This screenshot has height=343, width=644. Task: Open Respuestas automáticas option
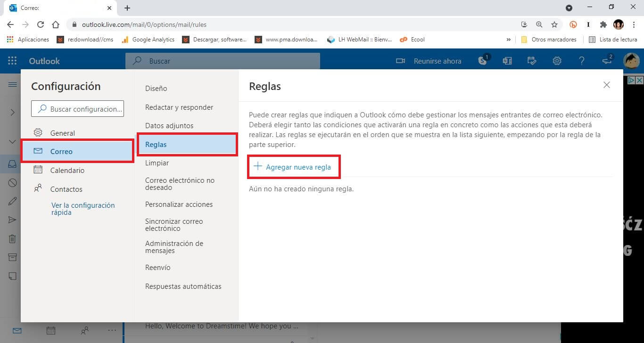point(183,286)
